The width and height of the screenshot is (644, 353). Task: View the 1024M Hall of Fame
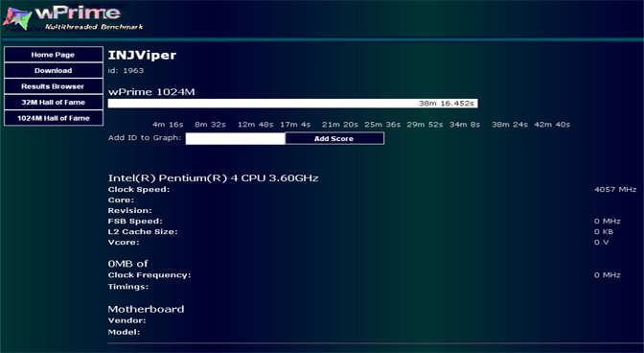pyautogui.click(x=54, y=118)
